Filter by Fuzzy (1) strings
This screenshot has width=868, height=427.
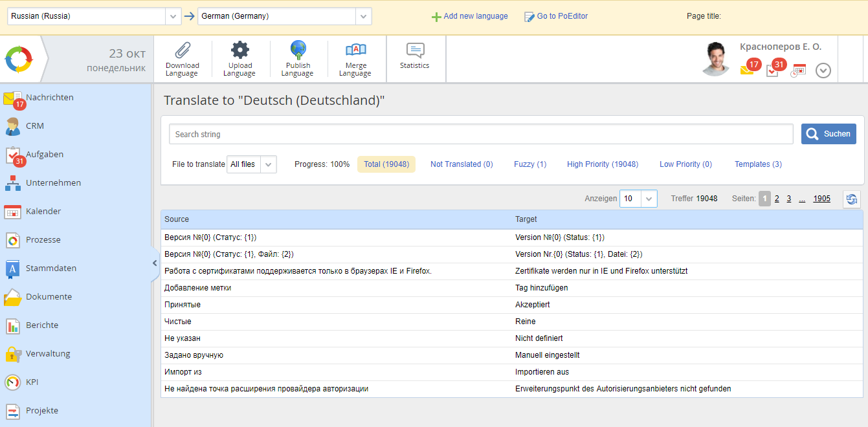530,164
